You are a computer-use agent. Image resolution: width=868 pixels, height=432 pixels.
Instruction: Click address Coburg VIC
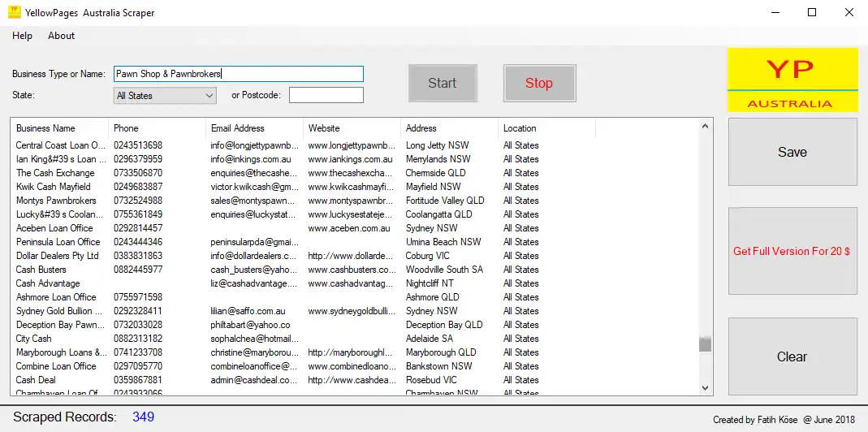pyautogui.click(x=427, y=256)
